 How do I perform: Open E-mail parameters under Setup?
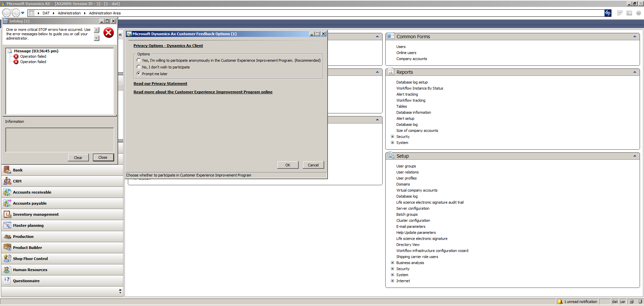[x=410, y=226]
